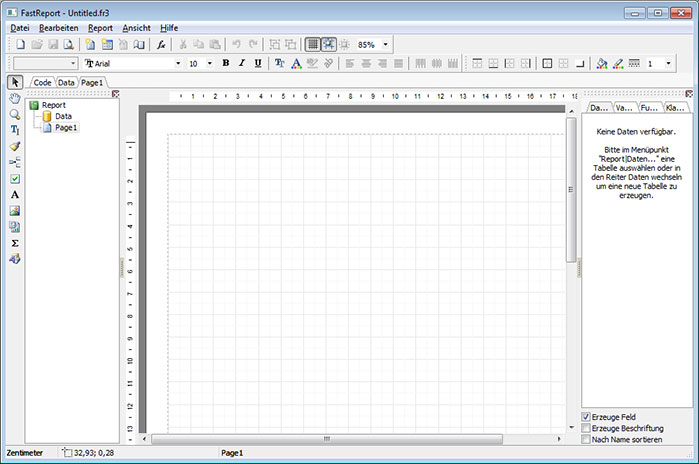The image size is (699, 464).
Task: Select the Text edit tool
Action: click(x=15, y=130)
